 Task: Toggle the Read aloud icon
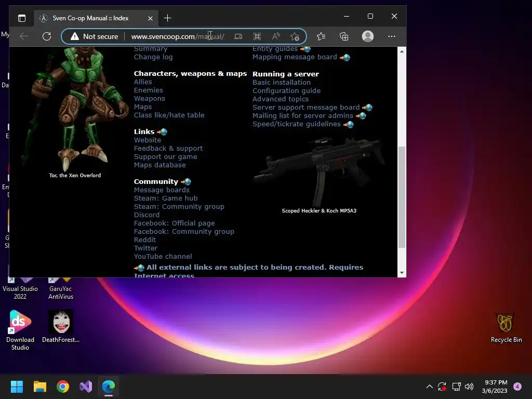tap(276, 36)
